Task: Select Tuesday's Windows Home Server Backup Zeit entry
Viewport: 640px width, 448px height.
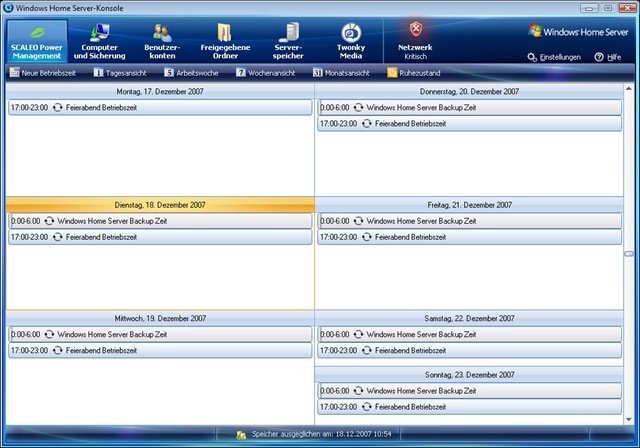Action: click(x=160, y=221)
